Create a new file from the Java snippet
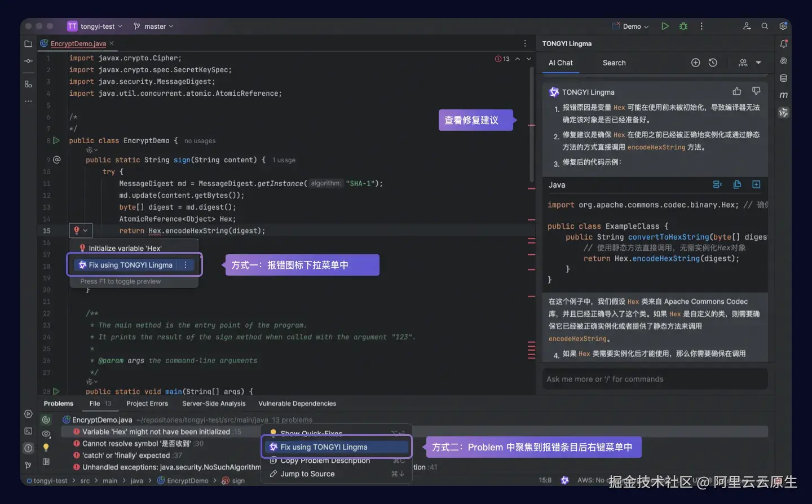 point(756,184)
